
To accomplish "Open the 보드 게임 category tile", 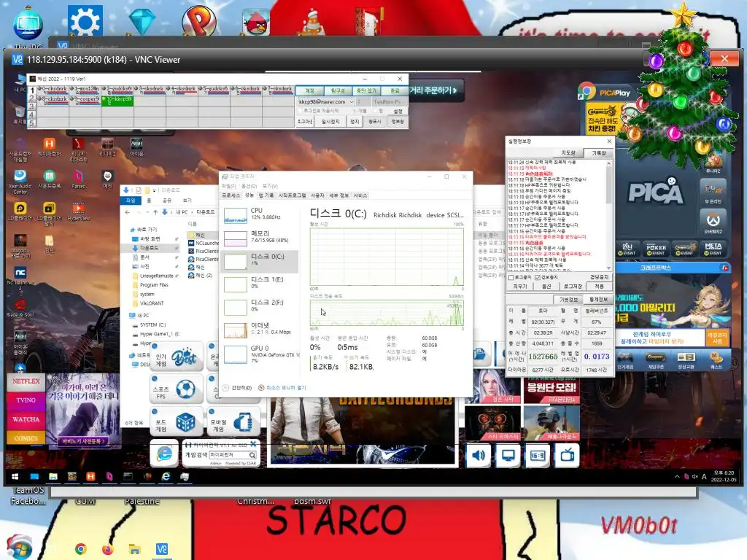I will point(177,422).
